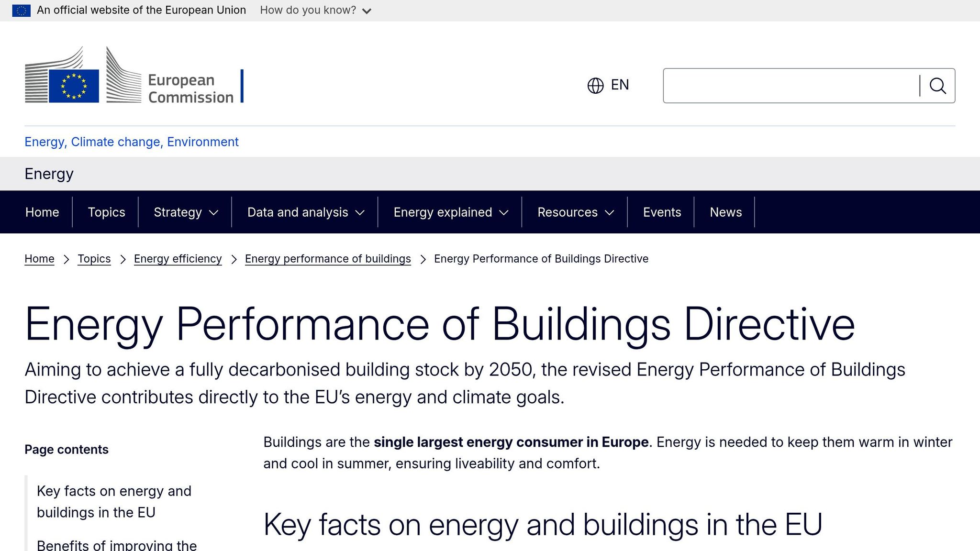Click inside the search input field
The height and width of the screenshot is (551, 980).
(x=790, y=86)
